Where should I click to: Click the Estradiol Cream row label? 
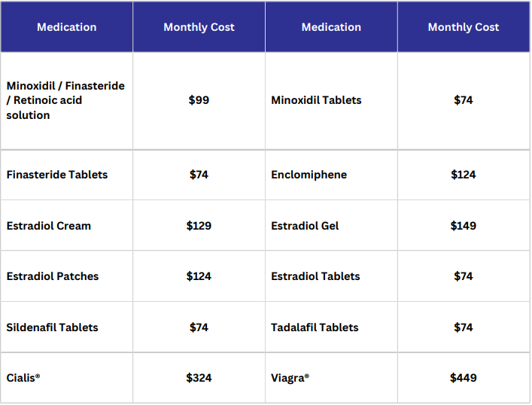(49, 226)
